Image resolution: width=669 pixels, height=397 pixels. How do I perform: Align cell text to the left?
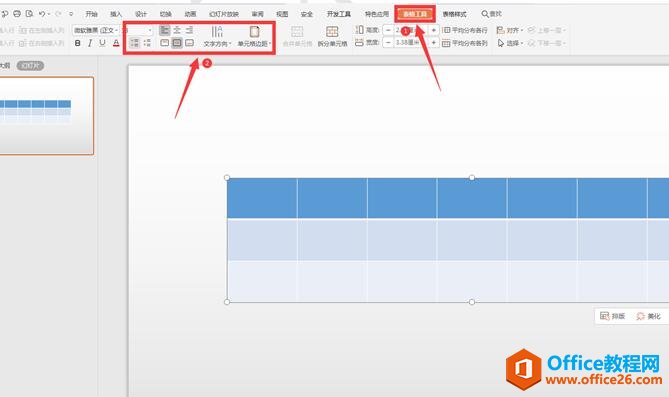click(x=164, y=30)
